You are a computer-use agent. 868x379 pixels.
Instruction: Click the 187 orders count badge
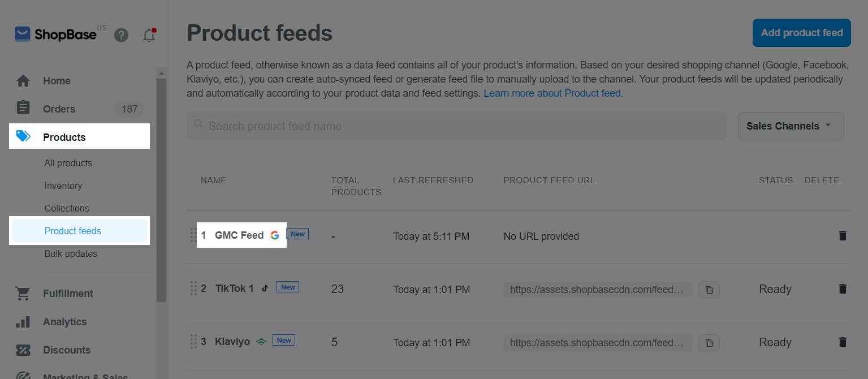click(129, 109)
